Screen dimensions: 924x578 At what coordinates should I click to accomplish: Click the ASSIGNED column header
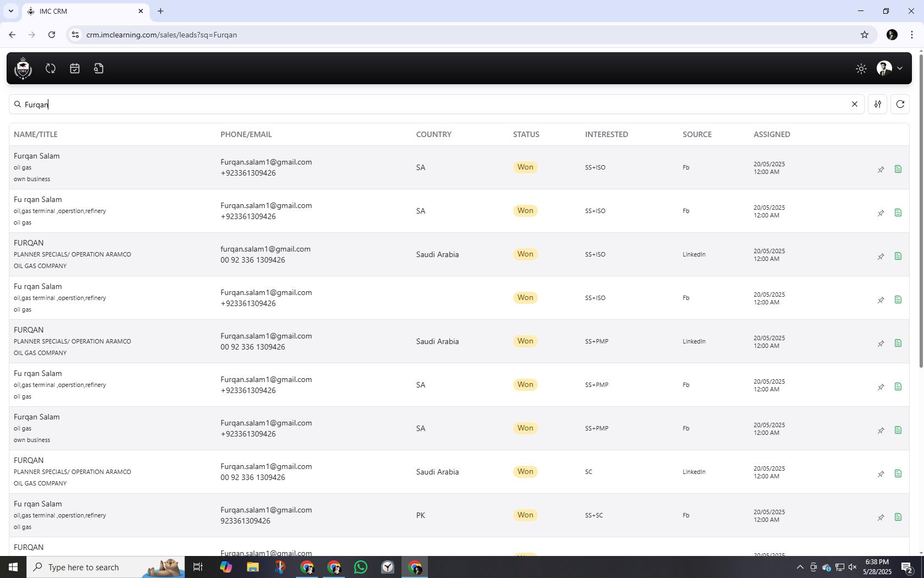point(772,134)
